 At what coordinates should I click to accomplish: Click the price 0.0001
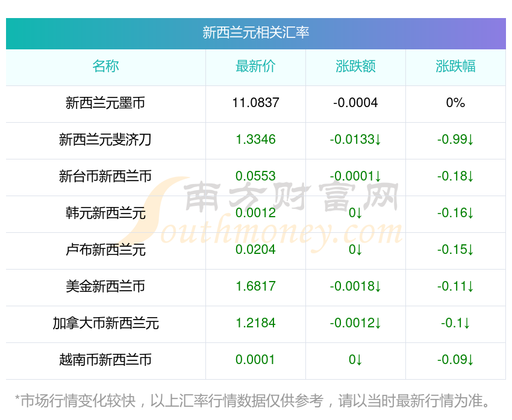255,360
